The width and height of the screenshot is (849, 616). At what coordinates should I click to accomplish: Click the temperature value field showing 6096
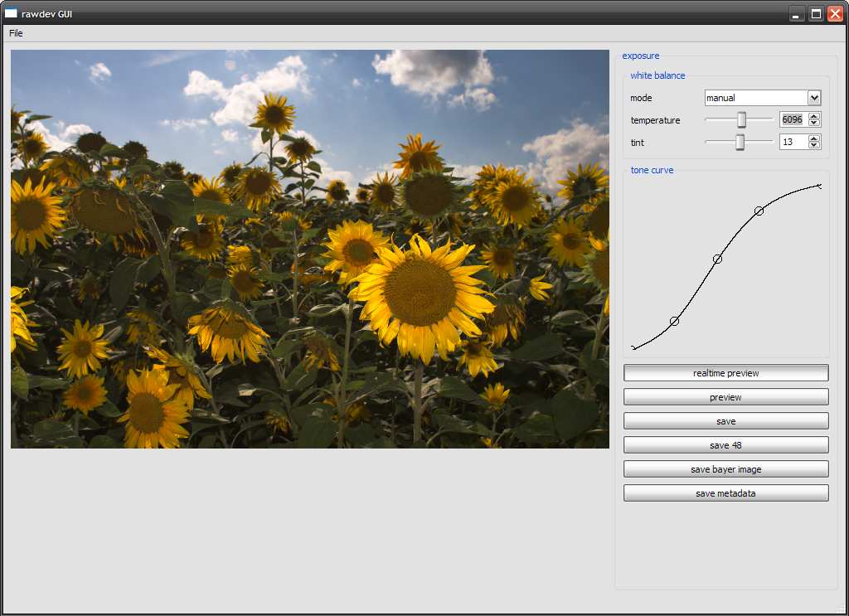pyautogui.click(x=793, y=120)
